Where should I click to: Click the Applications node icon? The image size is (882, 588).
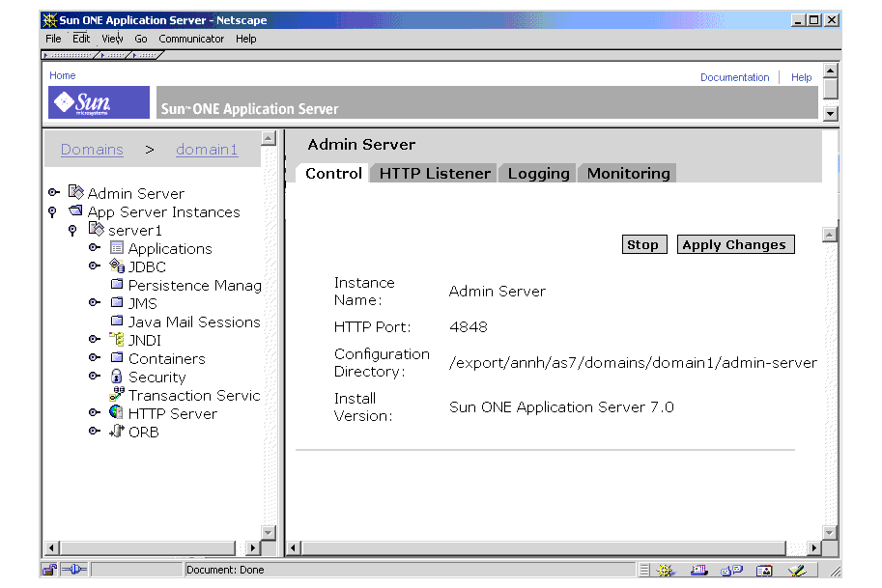(117, 247)
